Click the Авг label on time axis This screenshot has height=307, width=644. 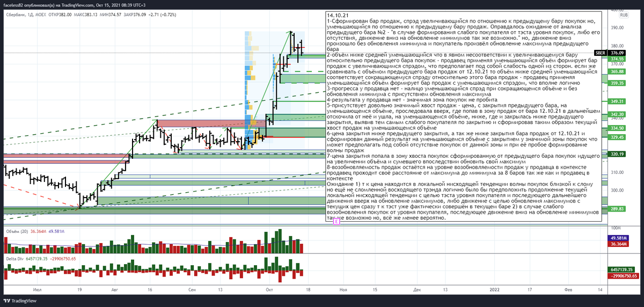tap(114, 289)
